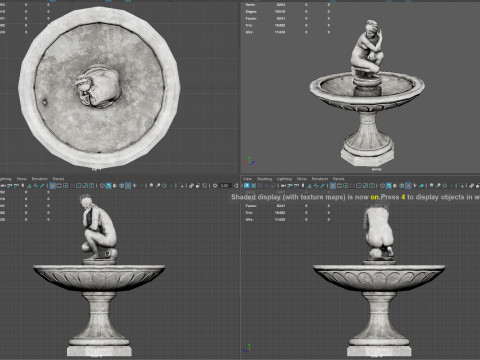Click Field Chart icon in back-view panel
The image size is (480, 360).
359,186
